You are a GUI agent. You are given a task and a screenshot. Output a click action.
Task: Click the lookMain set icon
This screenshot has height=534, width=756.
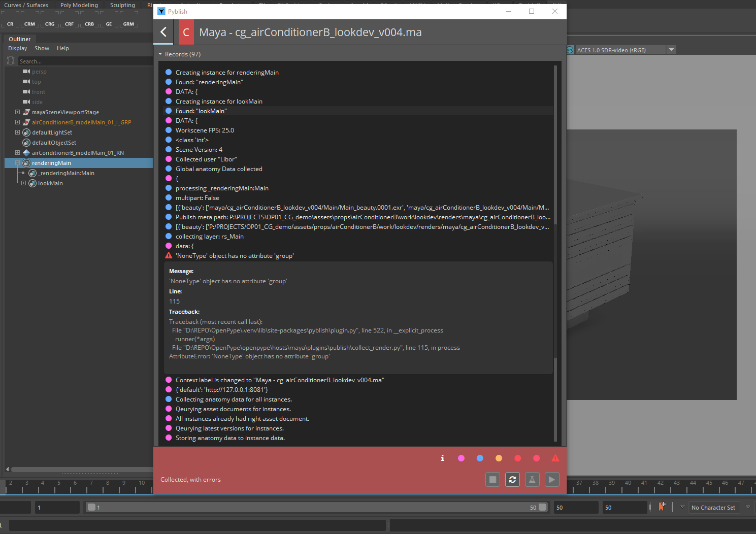(32, 183)
